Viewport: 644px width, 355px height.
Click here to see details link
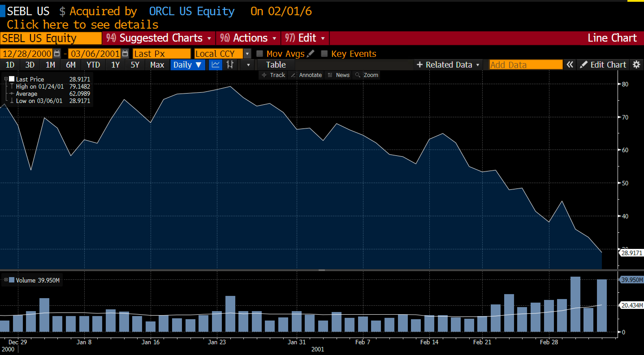click(x=82, y=25)
